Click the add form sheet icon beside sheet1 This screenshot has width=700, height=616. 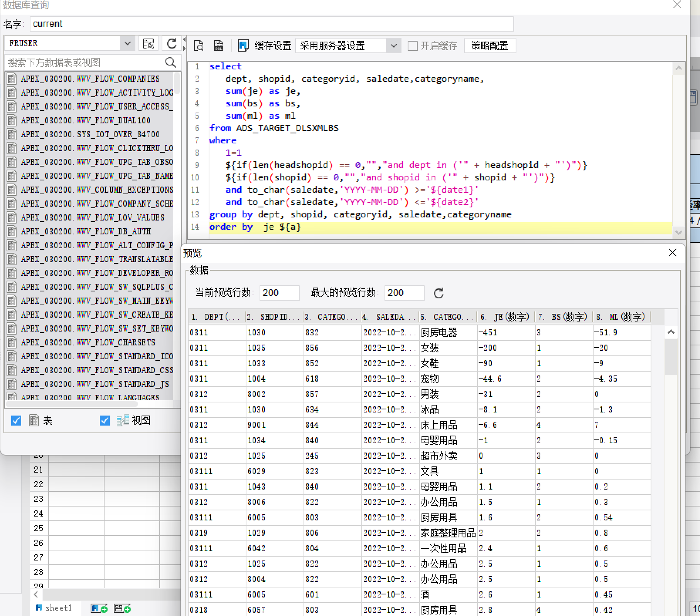click(x=122, y=608)
